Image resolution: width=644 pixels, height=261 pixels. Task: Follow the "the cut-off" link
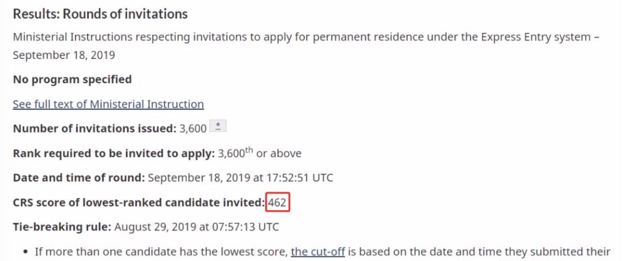[x=318, y=252]
